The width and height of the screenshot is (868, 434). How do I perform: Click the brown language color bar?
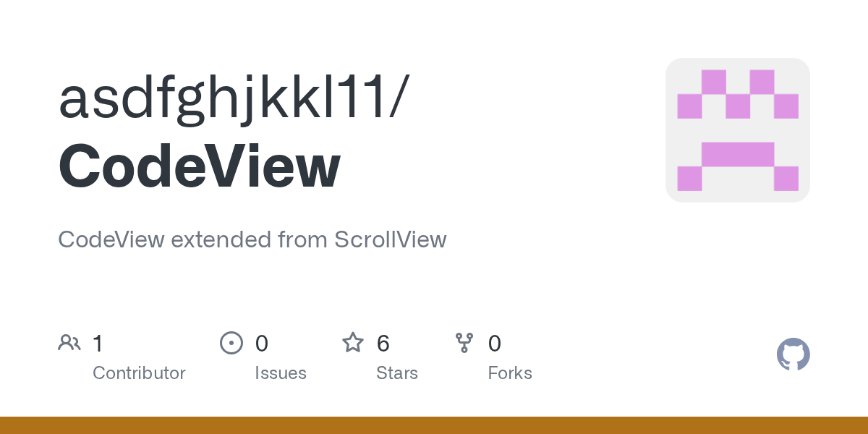point(434,425)
